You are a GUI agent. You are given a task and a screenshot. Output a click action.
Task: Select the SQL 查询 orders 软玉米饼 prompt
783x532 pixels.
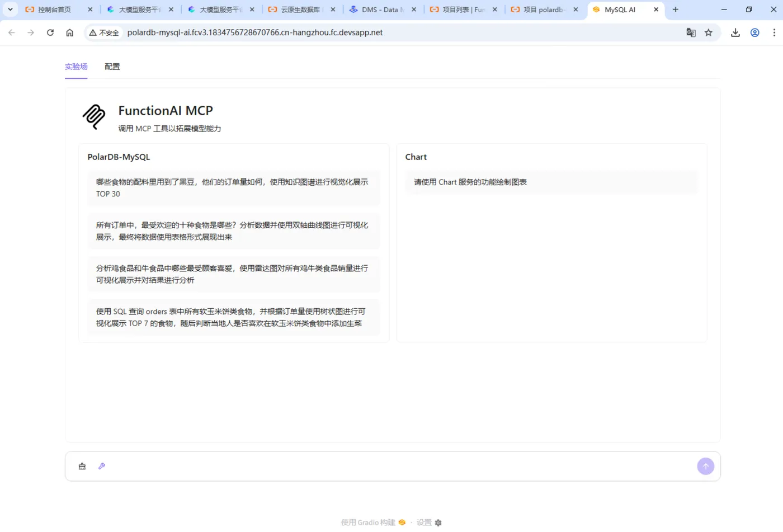[x=234, y=317]
